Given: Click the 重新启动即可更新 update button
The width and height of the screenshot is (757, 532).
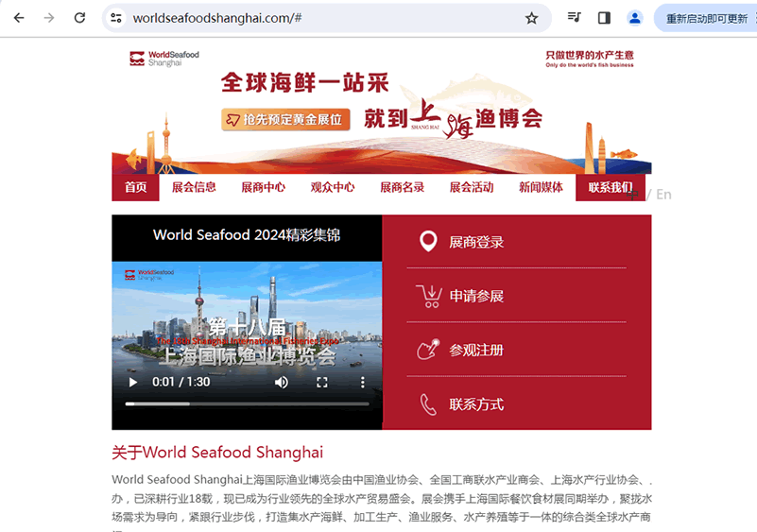Looking at the screenshot, I should pos(706,18).
